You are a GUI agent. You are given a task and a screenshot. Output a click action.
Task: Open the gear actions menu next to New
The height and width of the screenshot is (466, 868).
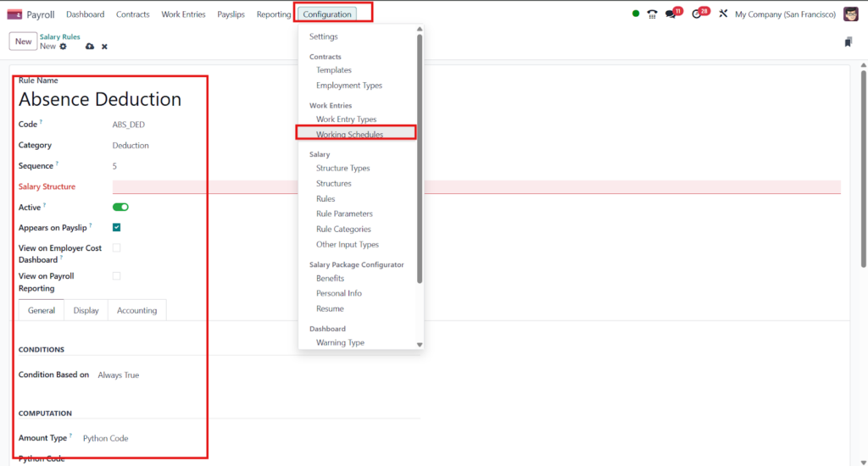(63, 47)
